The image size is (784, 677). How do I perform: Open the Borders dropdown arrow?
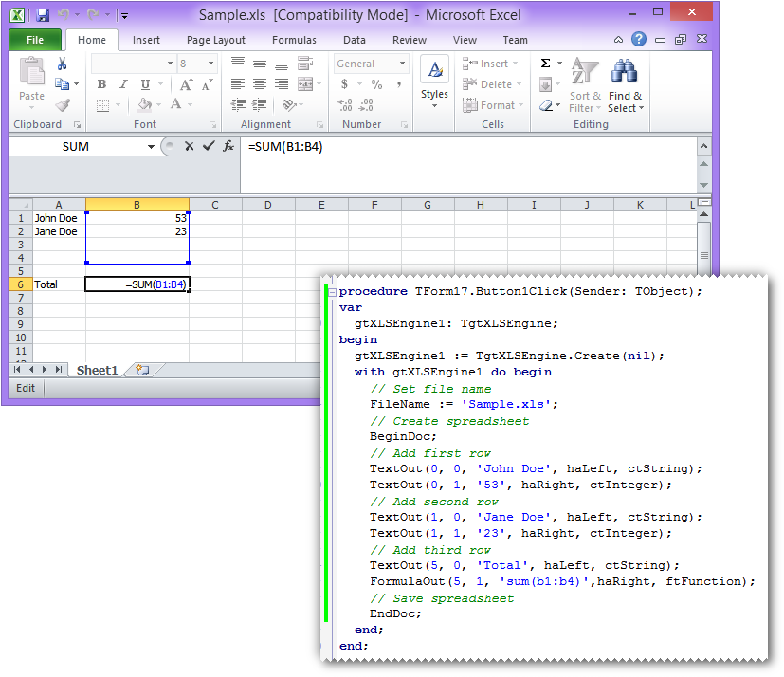(x=118, y=105)
